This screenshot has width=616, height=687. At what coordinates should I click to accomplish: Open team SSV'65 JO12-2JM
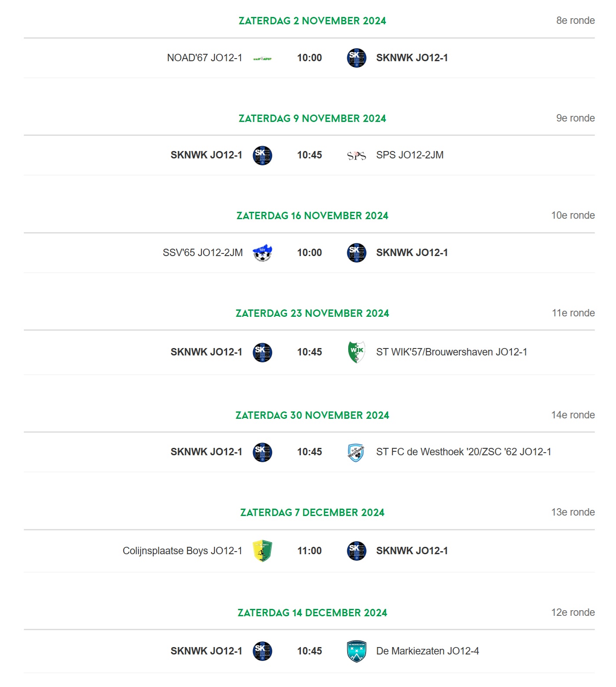[203, 253]
